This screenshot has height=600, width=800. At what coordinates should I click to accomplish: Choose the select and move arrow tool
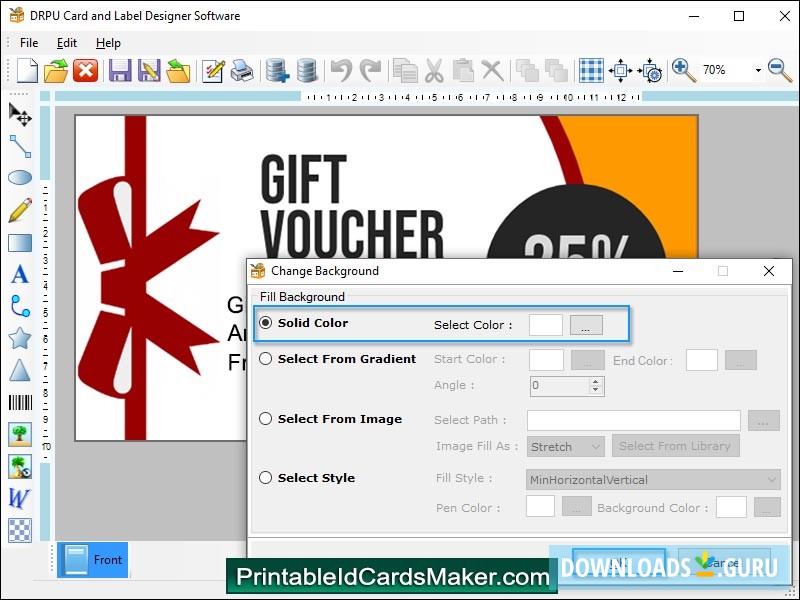coord(20,114)
